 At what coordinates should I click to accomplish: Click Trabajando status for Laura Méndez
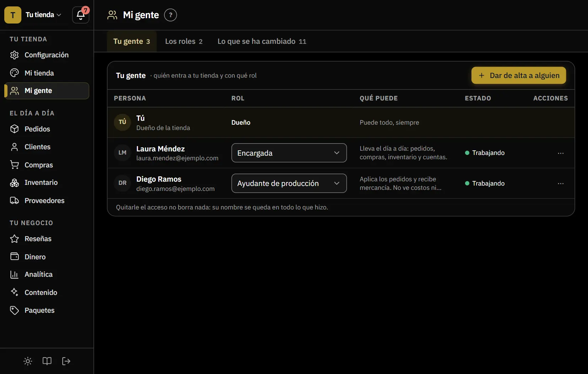(485, 153)
